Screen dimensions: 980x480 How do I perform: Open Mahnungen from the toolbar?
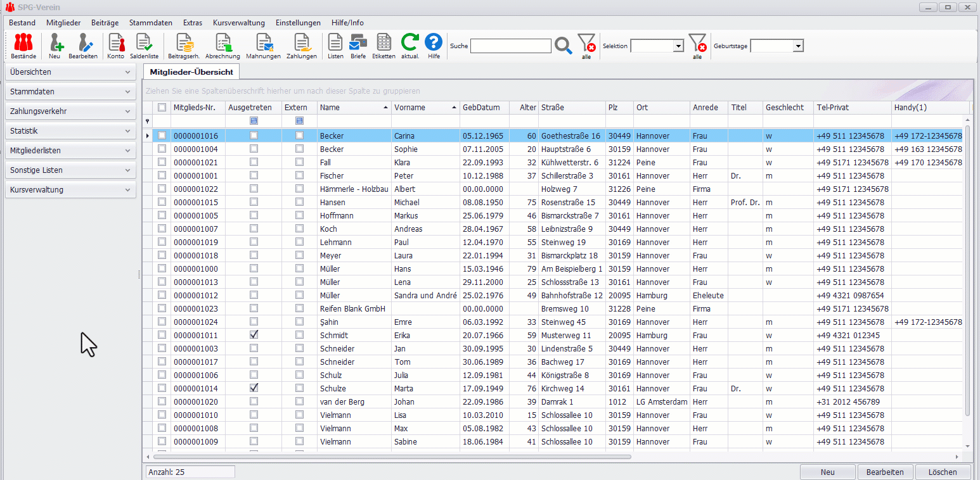263,43
